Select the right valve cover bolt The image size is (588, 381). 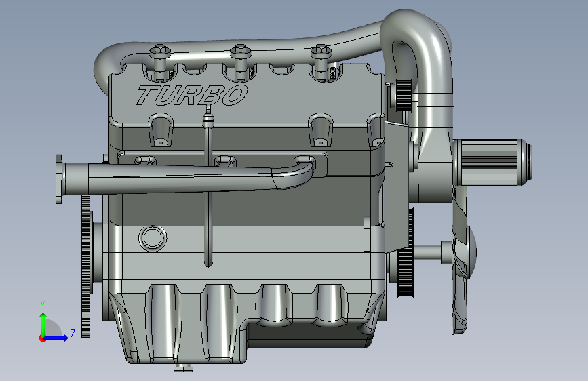click(321, 62)
